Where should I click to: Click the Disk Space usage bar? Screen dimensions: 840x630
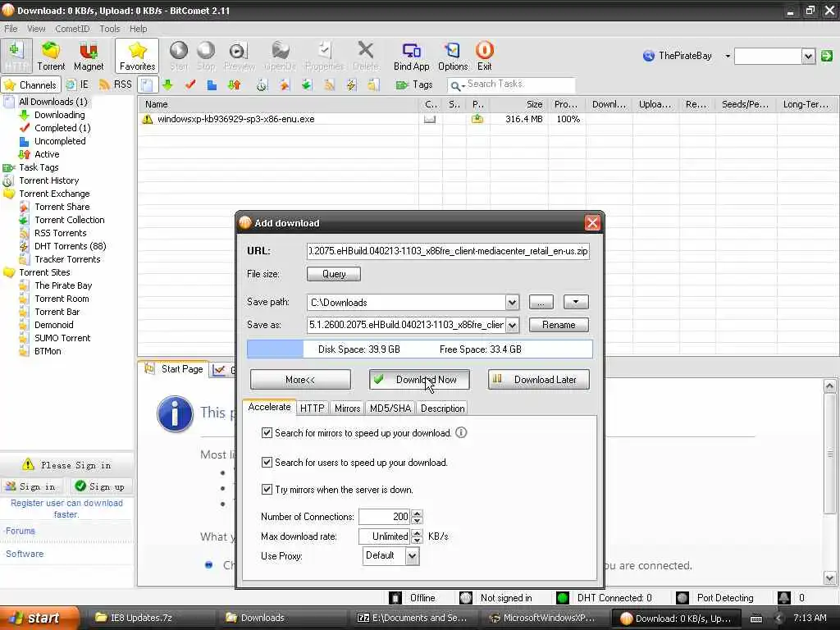point(420,349)
